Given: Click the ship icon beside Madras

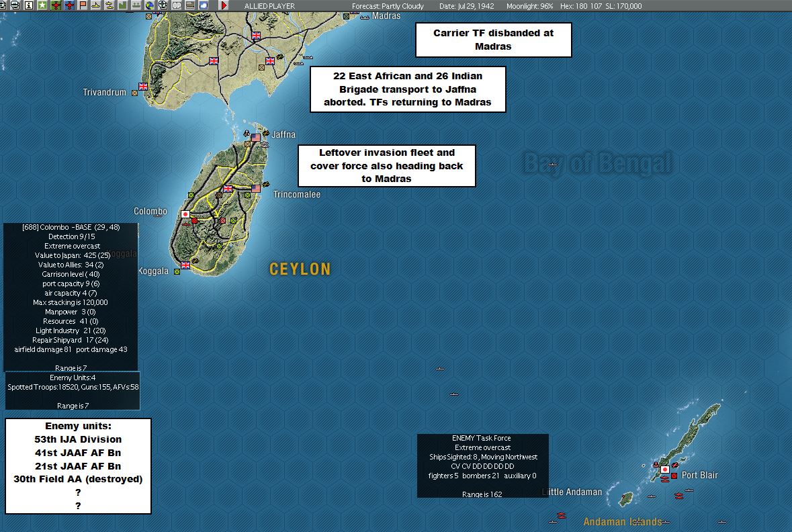Looking at the screenshot, I should tap(365, 17).
